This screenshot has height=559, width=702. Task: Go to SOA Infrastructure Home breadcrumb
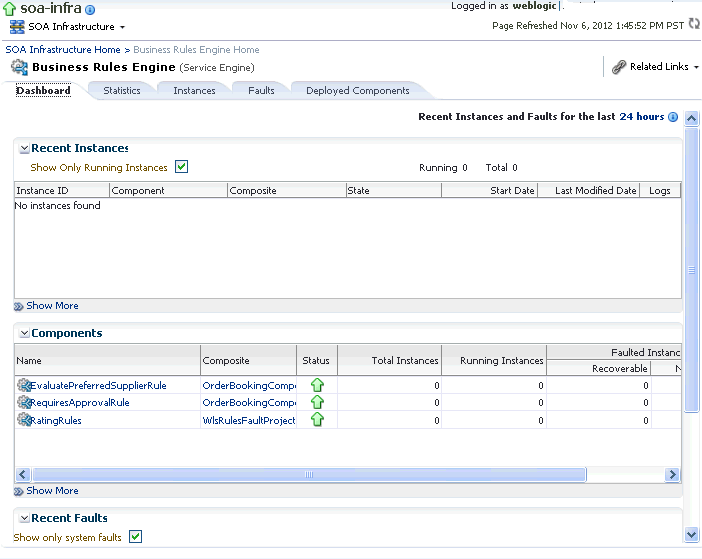(63, 50)
